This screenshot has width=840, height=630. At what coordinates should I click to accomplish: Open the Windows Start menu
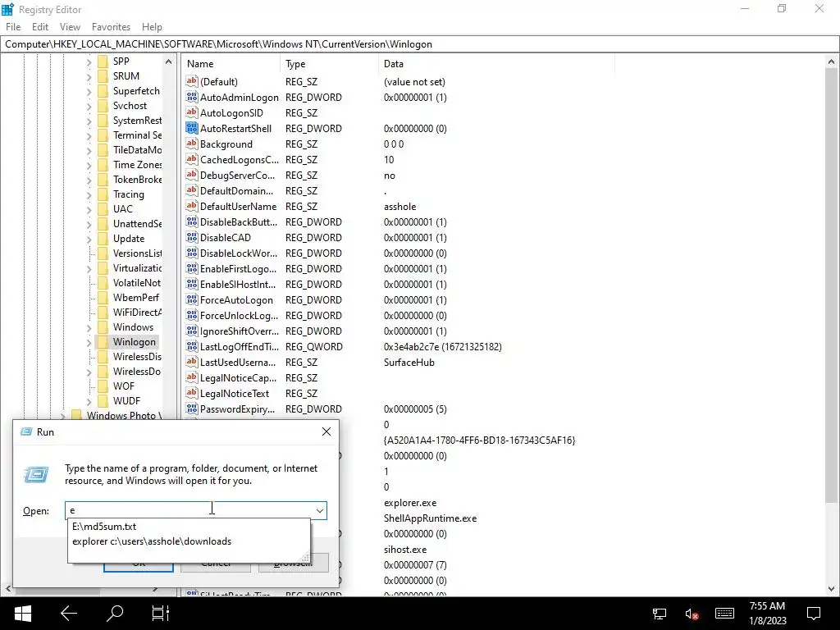click(22, 614)
